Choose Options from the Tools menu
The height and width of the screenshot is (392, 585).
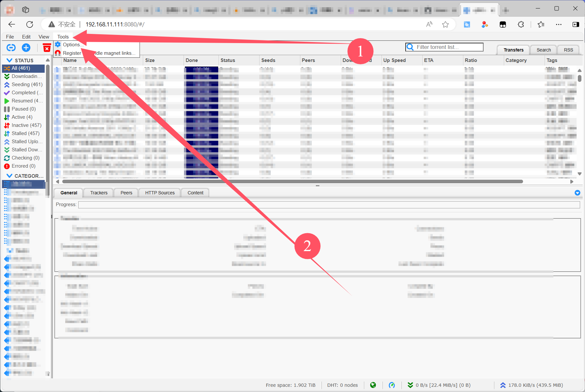coord(71,45)
